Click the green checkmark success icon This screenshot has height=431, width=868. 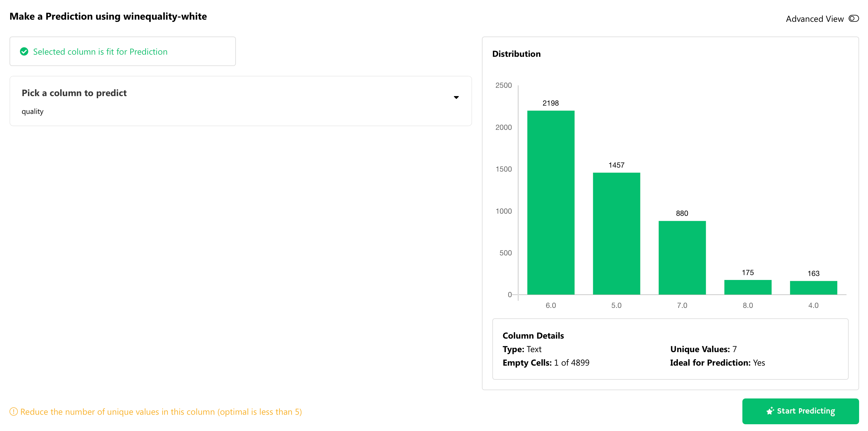24,52
